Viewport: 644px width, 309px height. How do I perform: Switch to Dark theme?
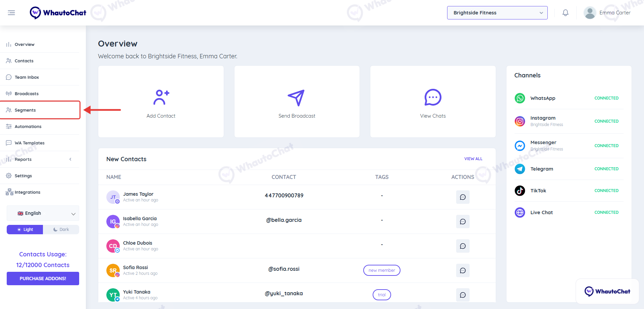pyautogui.click(x=61, y=230)
